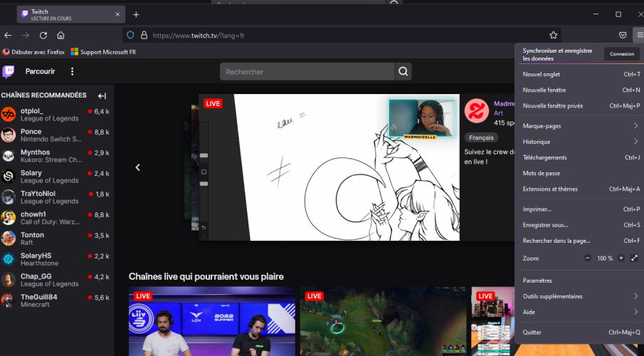Open the Pocket save icon
This screenshot has width=644, height=356.
click(623, 36)
